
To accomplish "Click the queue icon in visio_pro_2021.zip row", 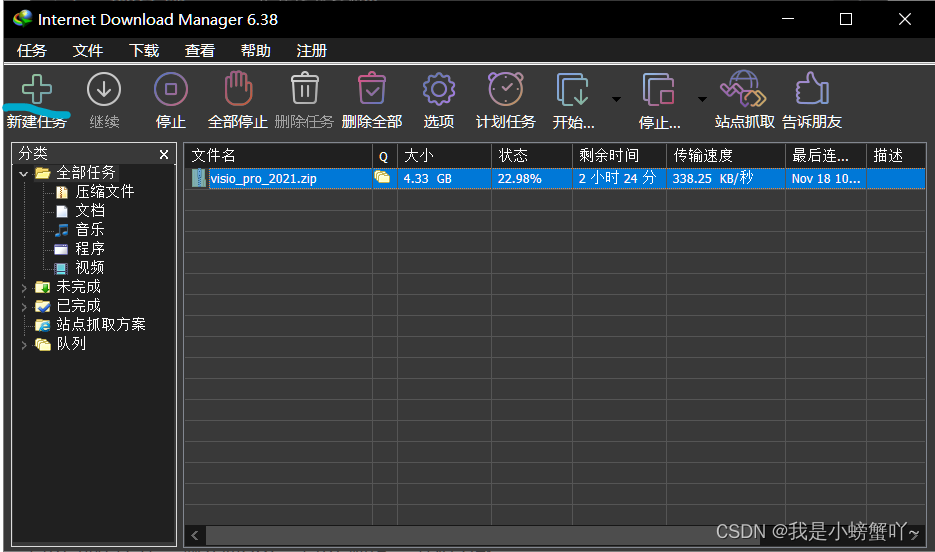I will click(382, 177).
